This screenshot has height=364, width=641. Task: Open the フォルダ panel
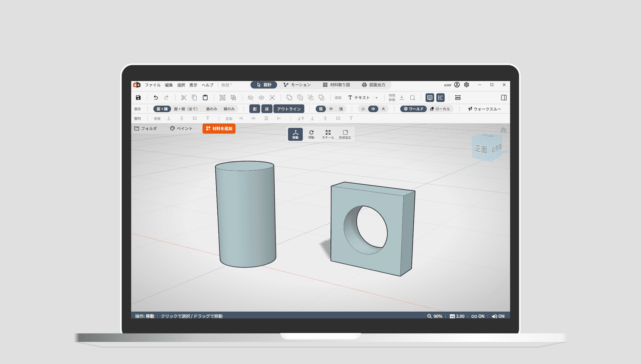(146, 128)
